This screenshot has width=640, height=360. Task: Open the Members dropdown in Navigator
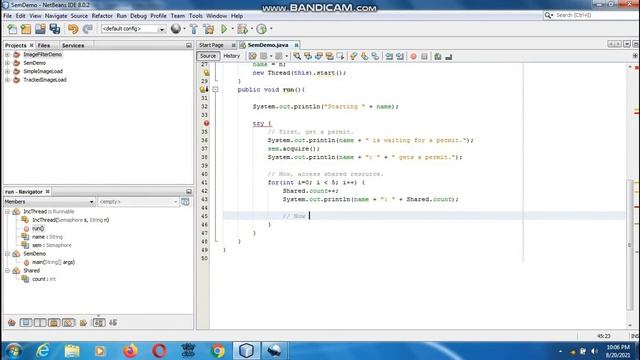tap(49, 202)
